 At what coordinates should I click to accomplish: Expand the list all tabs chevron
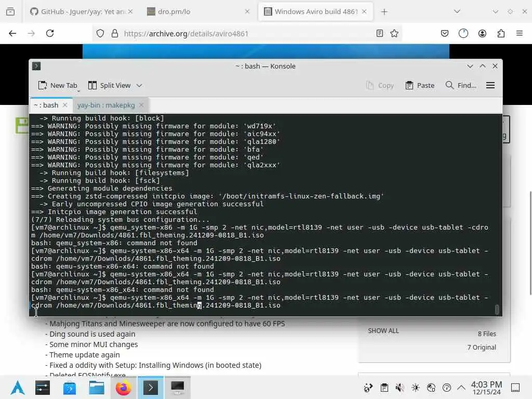point(457,11)
